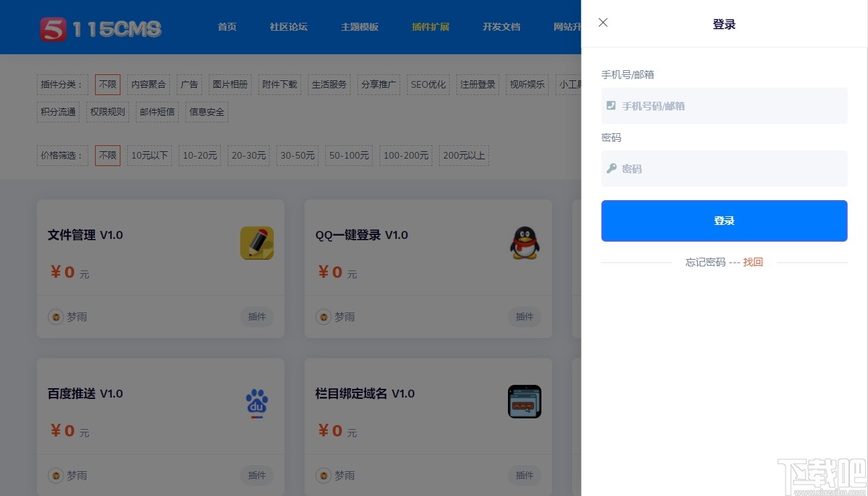This screenshot has height=496, width=868.
Task: Focus the 密码 password input field
Action: pos(724,169)
